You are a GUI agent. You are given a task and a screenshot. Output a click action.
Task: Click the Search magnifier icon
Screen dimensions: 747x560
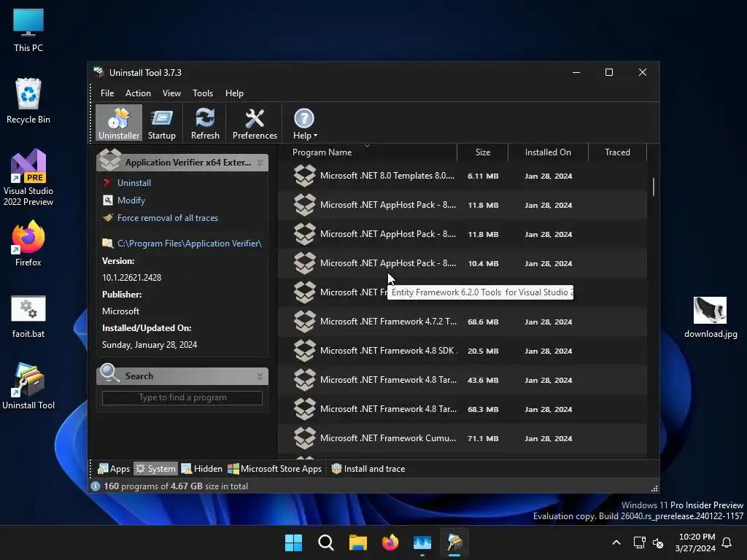[109, 373]
